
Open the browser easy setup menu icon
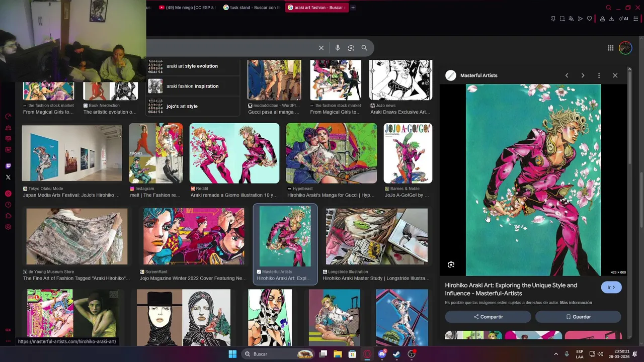[635, 19]
